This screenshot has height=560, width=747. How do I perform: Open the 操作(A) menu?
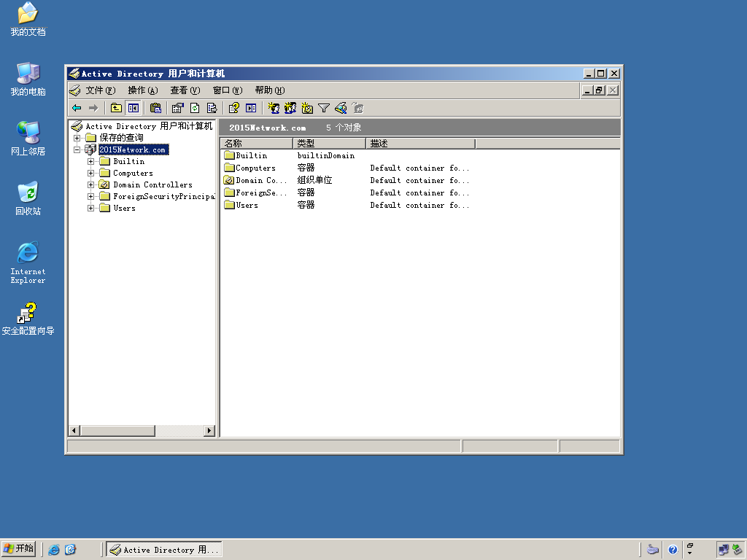(x=143, y=90)
